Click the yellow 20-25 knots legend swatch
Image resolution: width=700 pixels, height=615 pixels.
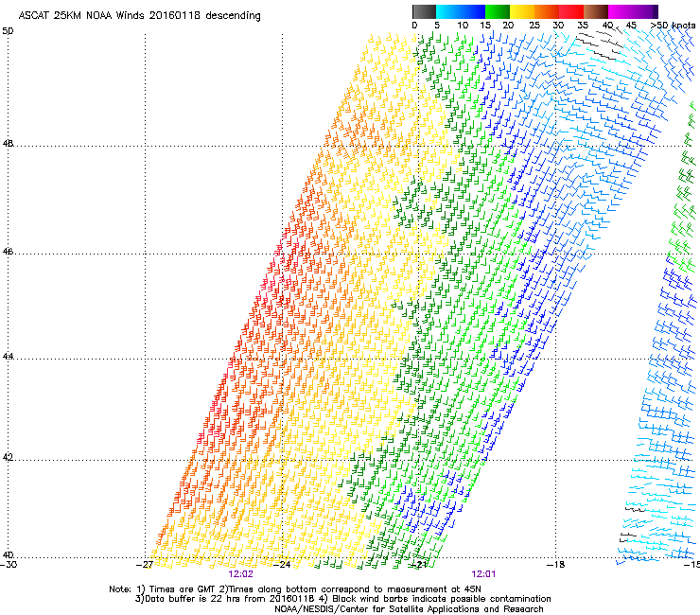tap(522, 11)
